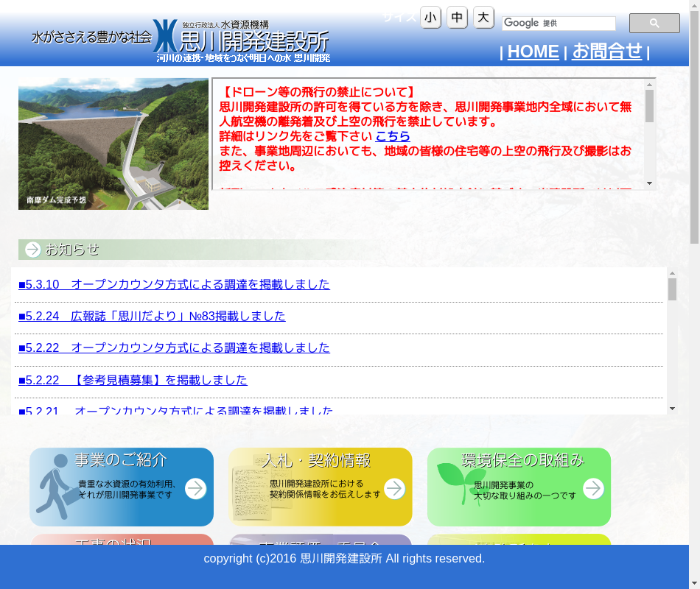700x589 pixels.
Task: Click arrow icon on 環境保全の取組み card
Action: click(593, 489)
